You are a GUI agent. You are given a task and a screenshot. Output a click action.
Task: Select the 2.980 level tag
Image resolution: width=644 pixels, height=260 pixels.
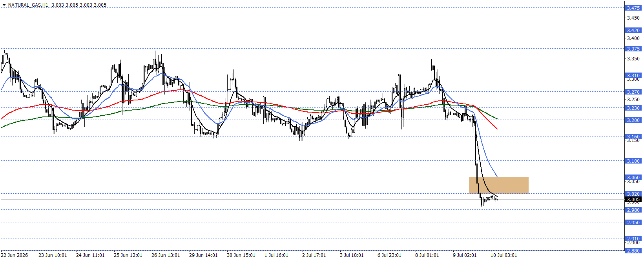(x=633, y=210)
